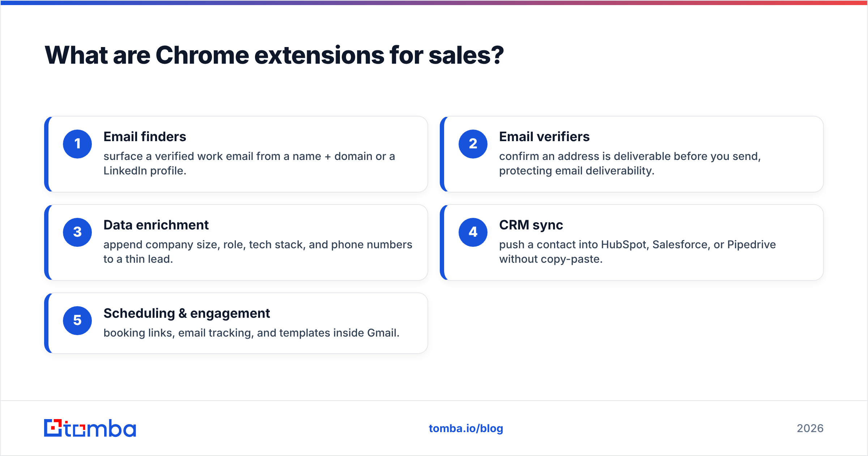Click the description starting 'push a contact into HubSpot'
Image resolution: width=868 pixels, height=456 pixels.
pyautogui.click(x=638, y=252)
